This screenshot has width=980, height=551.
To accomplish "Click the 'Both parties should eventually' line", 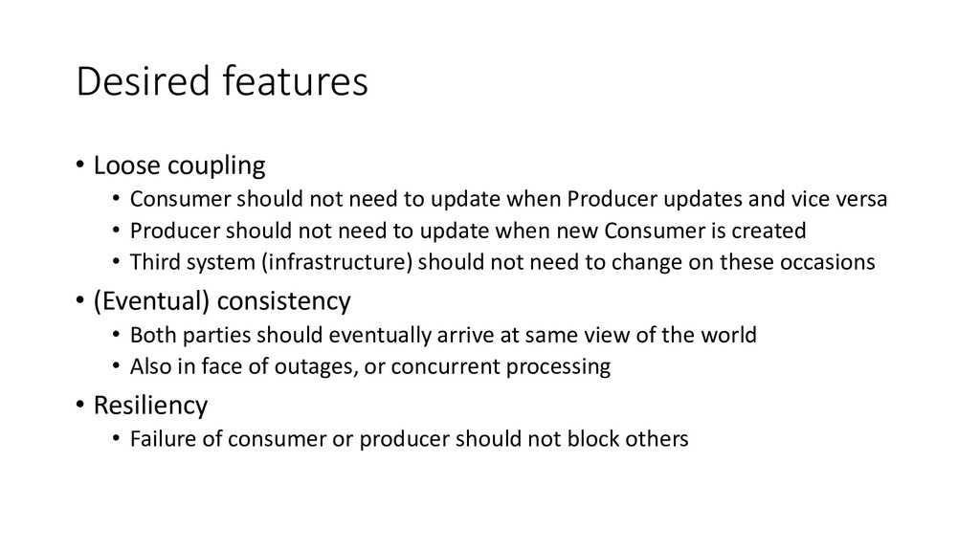I will (x=442, y=335).
